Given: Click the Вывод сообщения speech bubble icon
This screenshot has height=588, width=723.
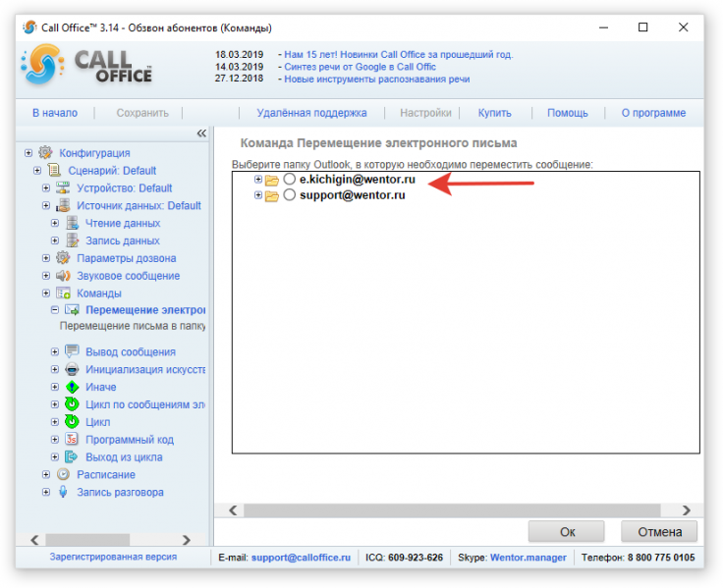Looking at the screenshot, I should 72,351.
